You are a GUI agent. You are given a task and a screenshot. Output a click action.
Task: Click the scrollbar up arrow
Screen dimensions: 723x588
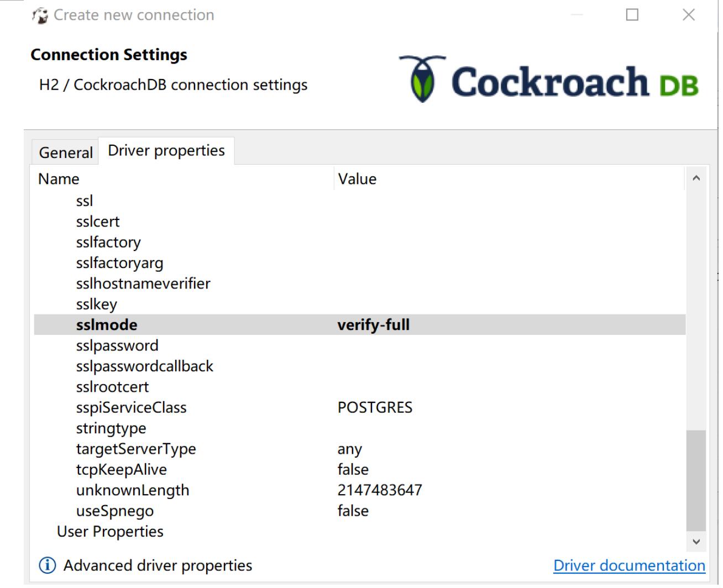696,178
